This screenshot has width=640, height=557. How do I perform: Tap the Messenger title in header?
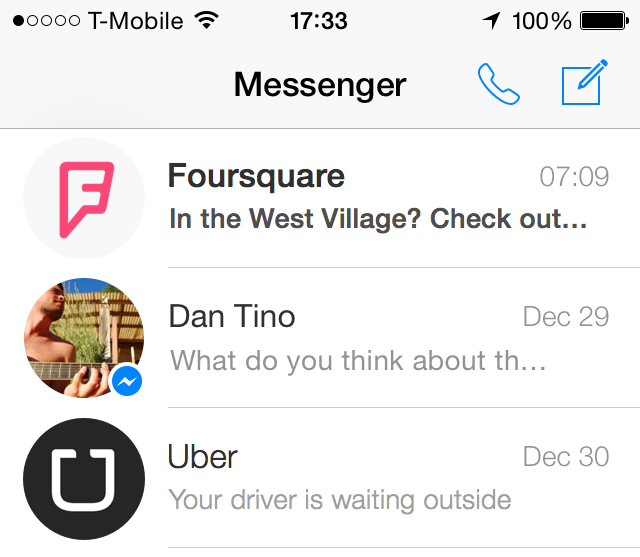coord(320,85)
